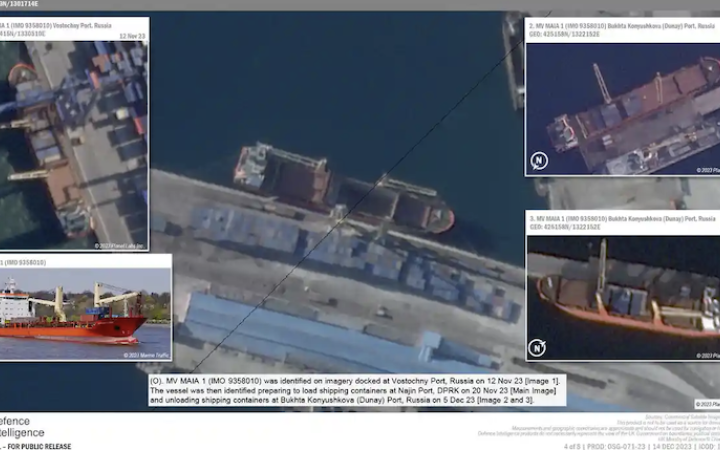Viewport: 720px width, 450px height.
Task: Open the red ship Marine Traffic photo
Action: point(85,314)
